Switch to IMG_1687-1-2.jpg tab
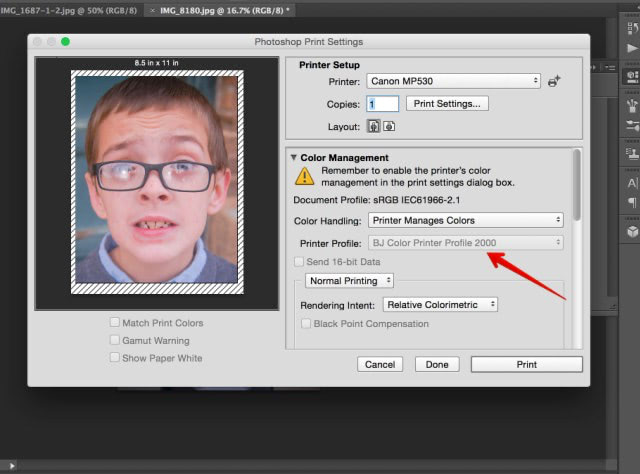 pyautogui.click(x=69, y=11)
